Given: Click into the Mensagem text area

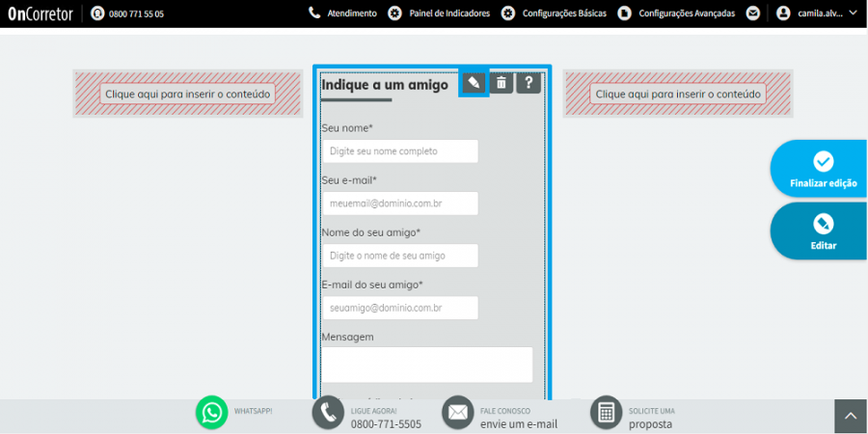Looking at the screenshot, I should click(x=427, y=365).
